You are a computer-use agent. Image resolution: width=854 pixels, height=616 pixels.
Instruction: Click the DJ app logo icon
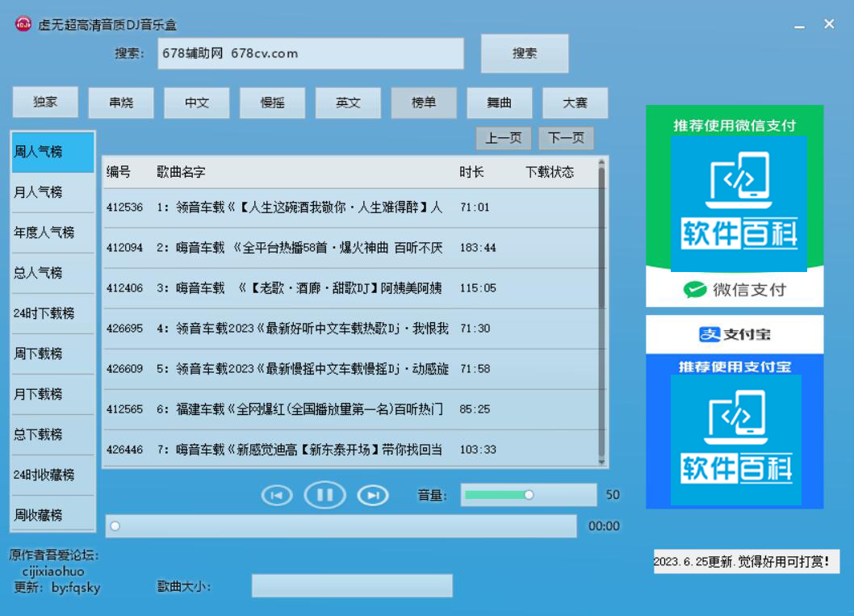[23, 24]
